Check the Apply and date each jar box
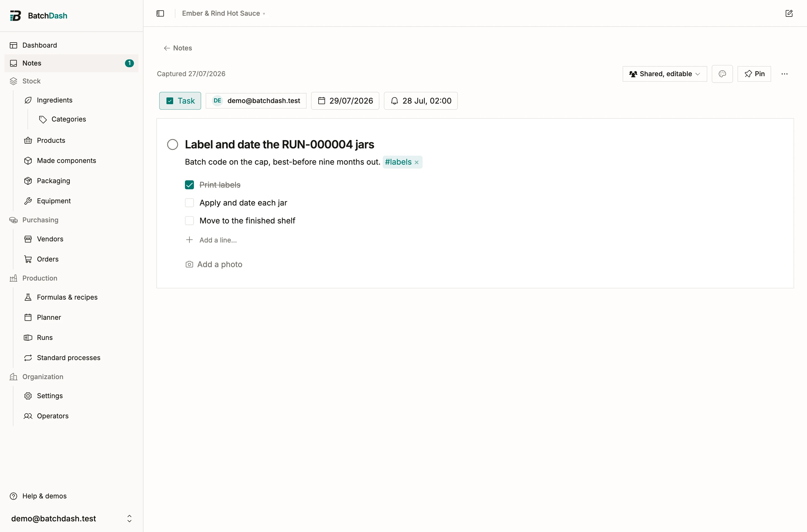 tap(189, 203)
